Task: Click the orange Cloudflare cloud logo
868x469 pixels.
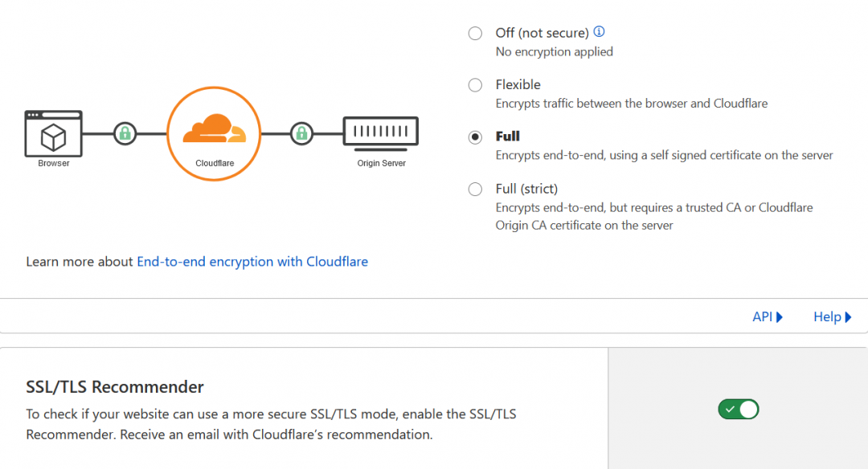Action: tap(214, 128)
